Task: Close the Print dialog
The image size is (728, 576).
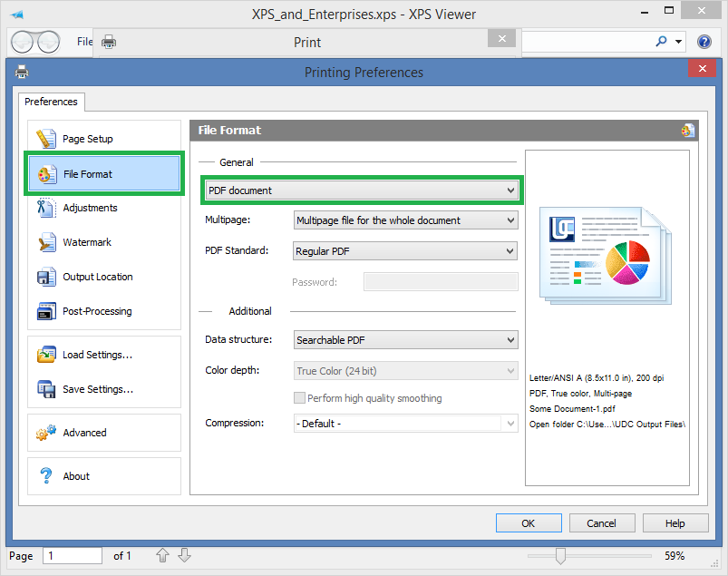Action: click(x=501, y=39)
